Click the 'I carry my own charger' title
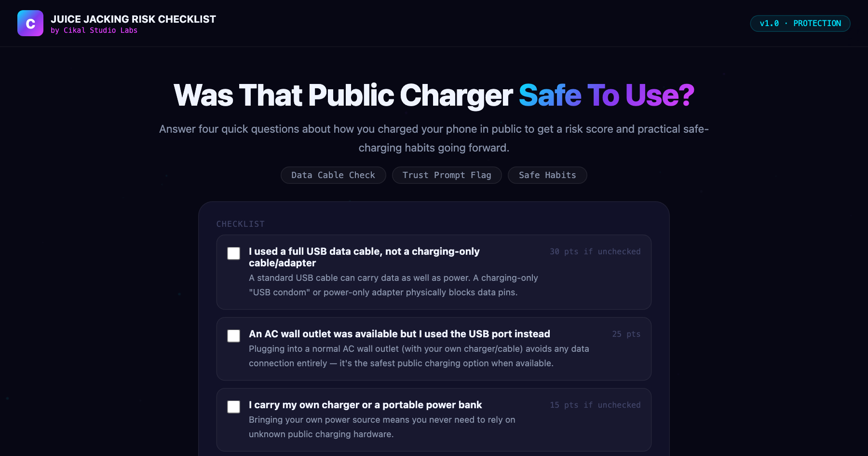 (x=366, y=405)
